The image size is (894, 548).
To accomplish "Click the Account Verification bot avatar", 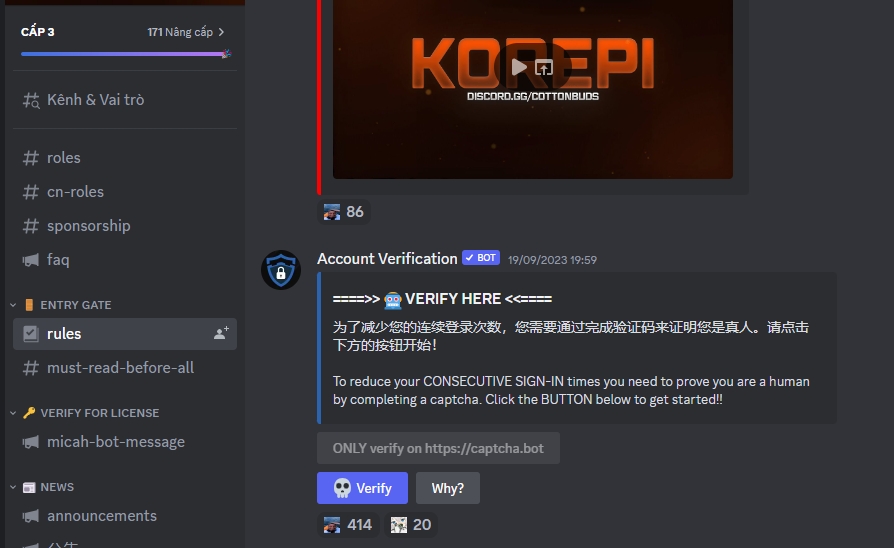I will [281, 270].
